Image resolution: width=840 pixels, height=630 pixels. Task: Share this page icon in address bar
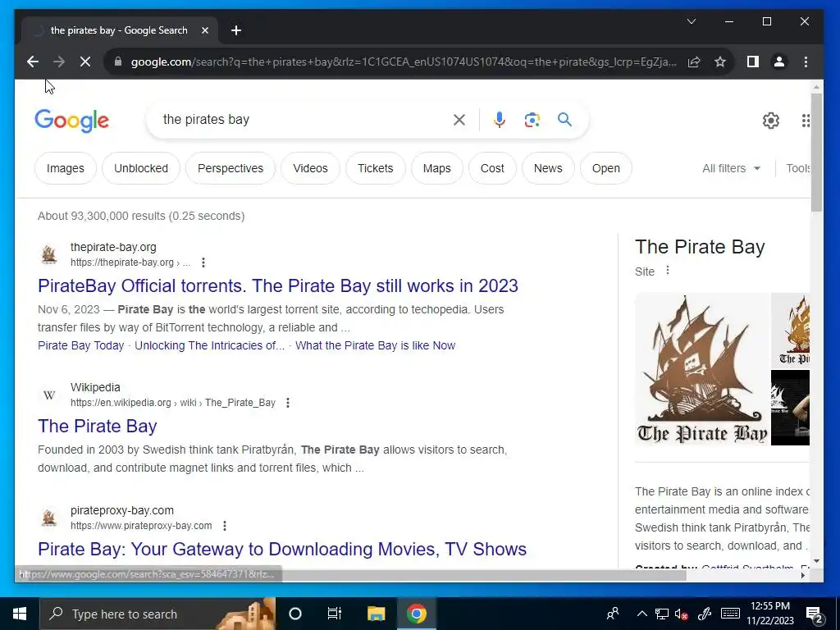pos(694,62)
